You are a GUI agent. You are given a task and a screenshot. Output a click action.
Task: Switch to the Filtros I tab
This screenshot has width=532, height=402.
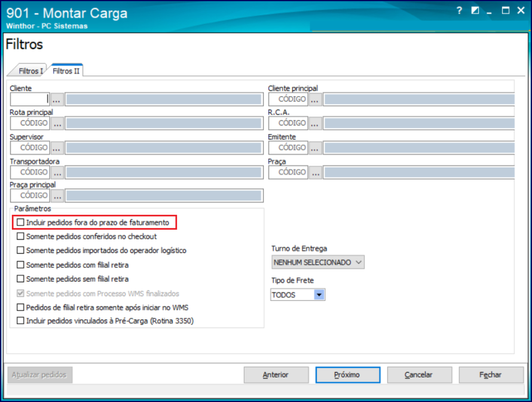(30, 71)
